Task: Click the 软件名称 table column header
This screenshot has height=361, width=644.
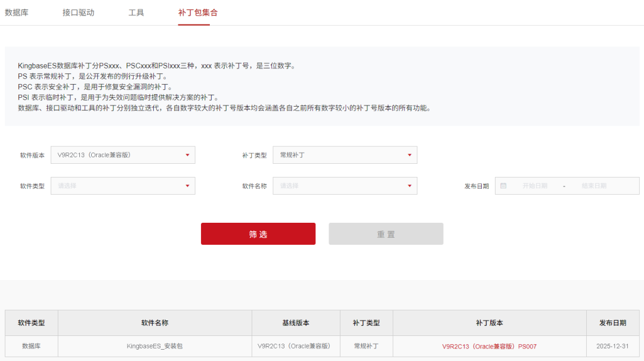Action: (x=155, y=323)
